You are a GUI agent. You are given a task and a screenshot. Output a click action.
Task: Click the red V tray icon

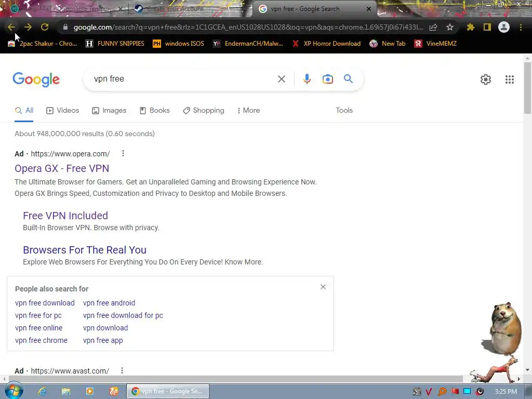coord(429,392)
